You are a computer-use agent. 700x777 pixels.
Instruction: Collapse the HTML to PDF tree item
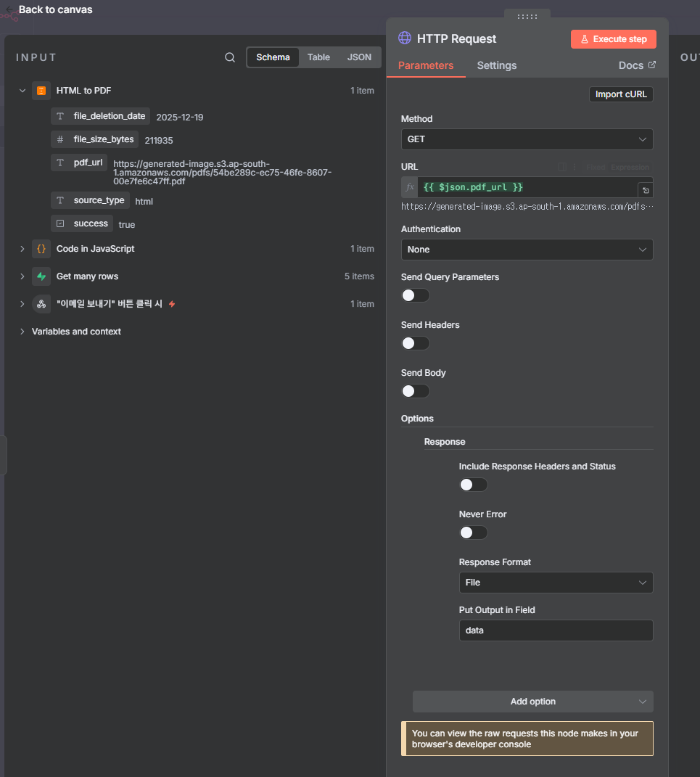coord(22,91)
